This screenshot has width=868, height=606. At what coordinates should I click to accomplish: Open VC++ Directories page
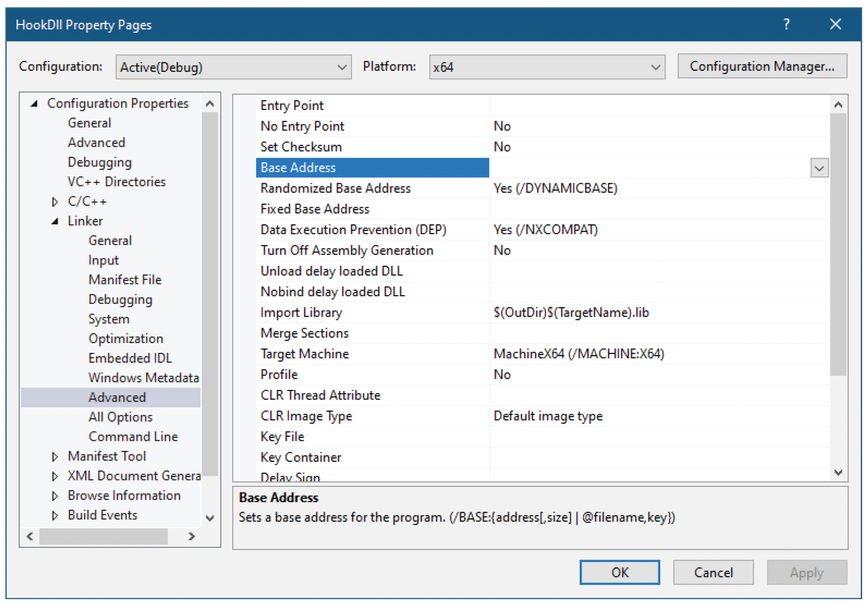pos(116,182)
